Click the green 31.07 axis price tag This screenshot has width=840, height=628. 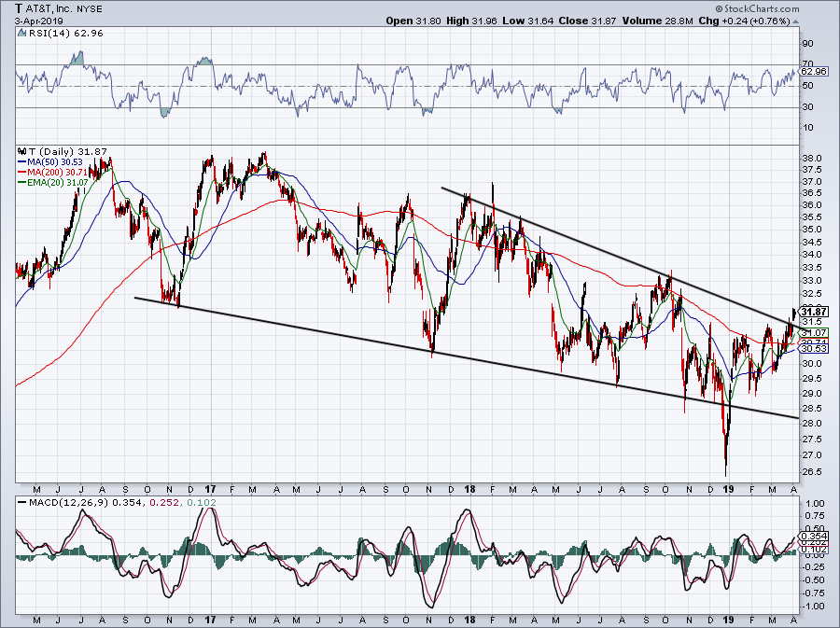(814, 332)
